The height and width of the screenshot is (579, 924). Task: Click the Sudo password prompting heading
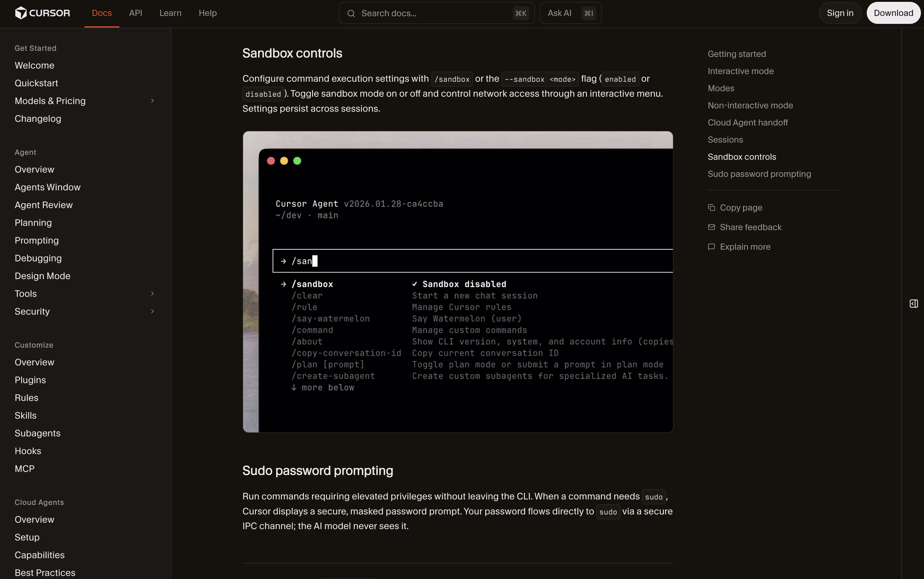pyautogui.click(x=317, y=471)
